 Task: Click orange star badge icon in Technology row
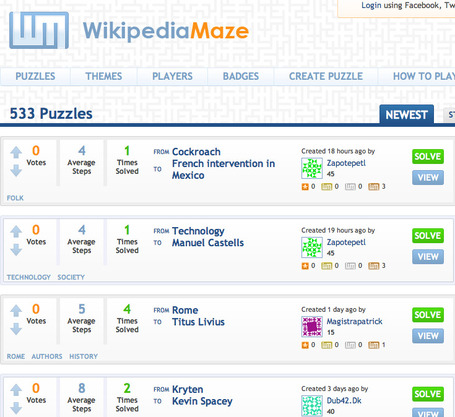(305, 266)
